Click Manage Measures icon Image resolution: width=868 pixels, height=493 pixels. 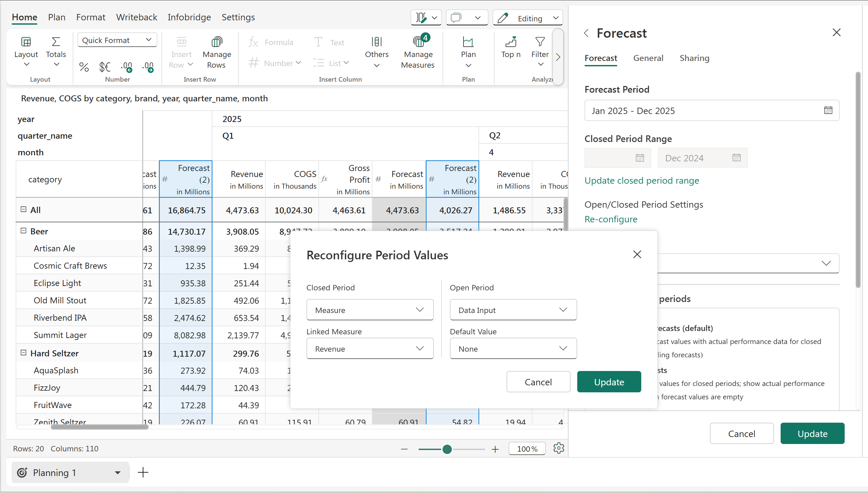click(x=418, y=42)
